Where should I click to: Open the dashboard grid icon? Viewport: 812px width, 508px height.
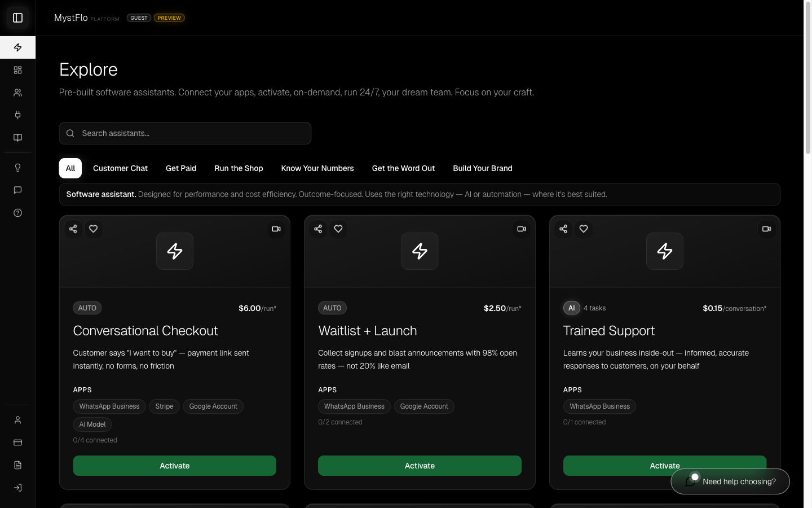click(x=17, y=70)
